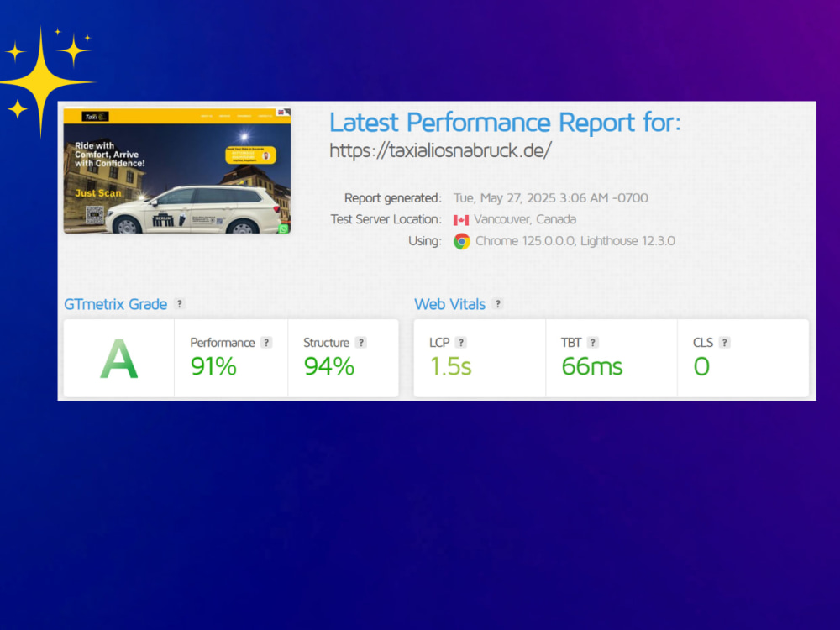
Task: Click the CLS help question mark
Action: pyautogui.click(x=724, y=343)
